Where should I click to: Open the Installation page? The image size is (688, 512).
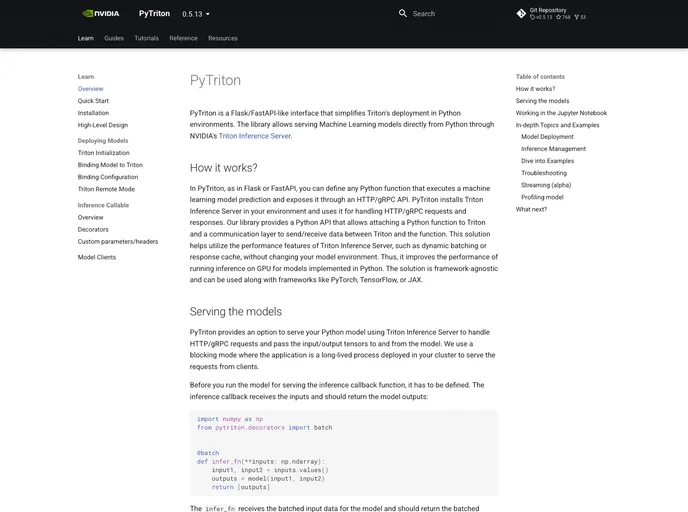pyautogui.click(x=93, y=113)
